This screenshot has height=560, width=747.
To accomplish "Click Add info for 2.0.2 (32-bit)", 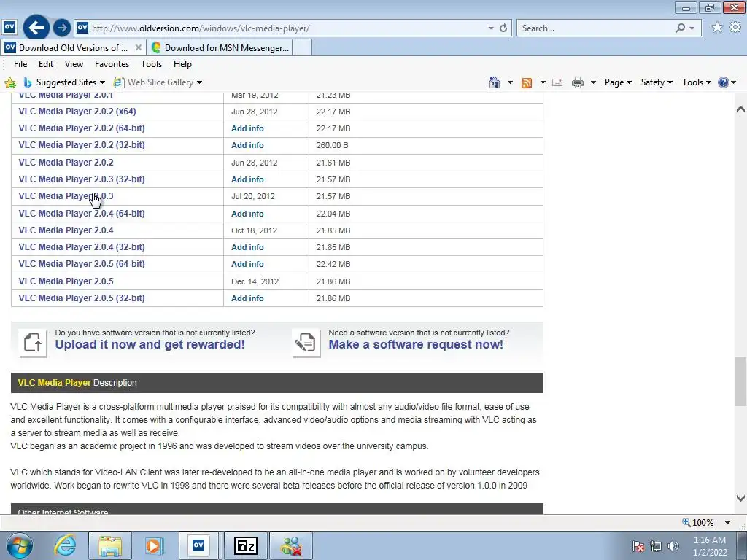I will point(247,145).
